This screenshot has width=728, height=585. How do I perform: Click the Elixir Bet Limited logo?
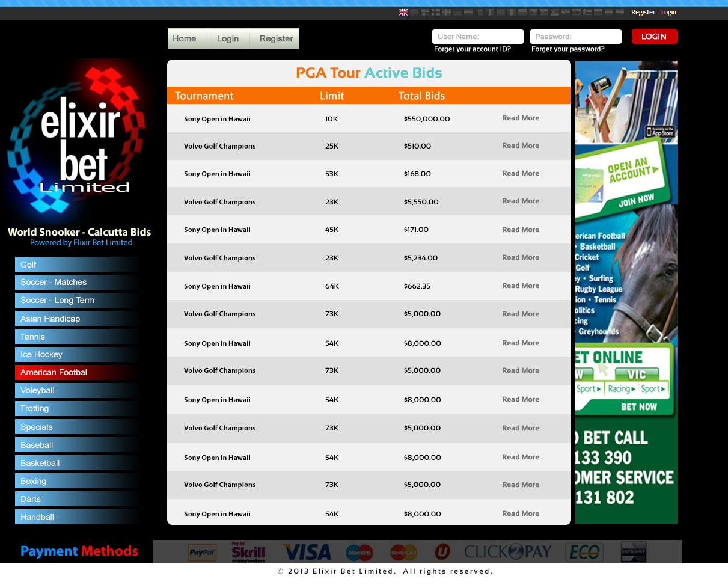click(x=76, y=141)
